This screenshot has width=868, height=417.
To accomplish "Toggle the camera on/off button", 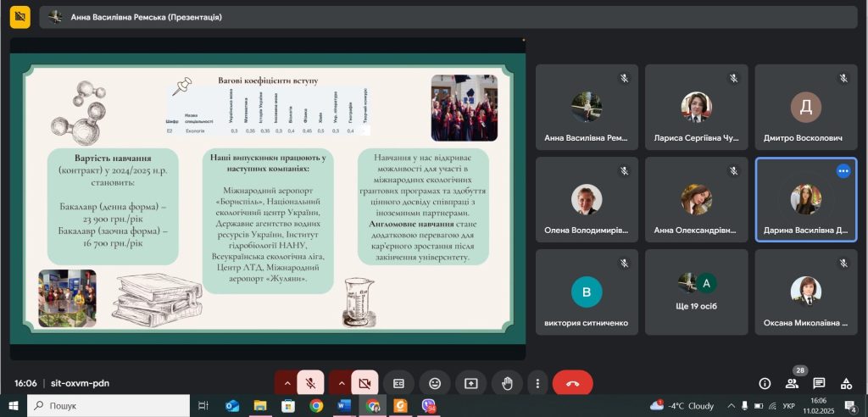I will tap(365, 383).
